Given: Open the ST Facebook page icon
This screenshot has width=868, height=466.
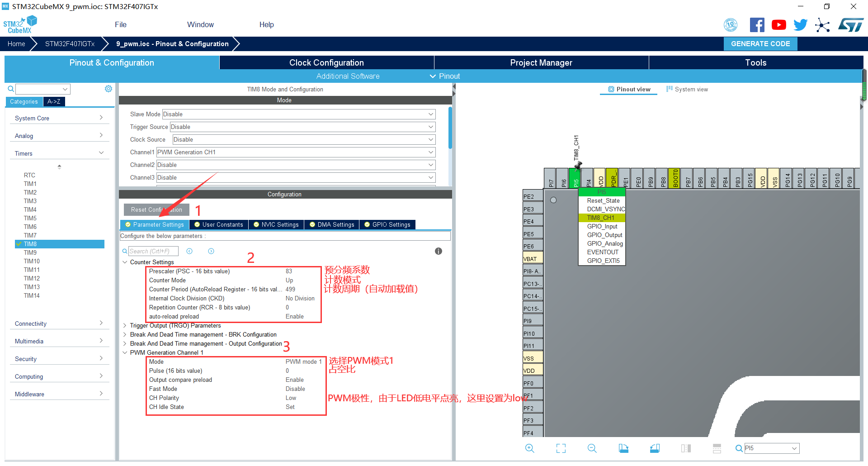Looking at the screenshot, I should click(757, 25).
